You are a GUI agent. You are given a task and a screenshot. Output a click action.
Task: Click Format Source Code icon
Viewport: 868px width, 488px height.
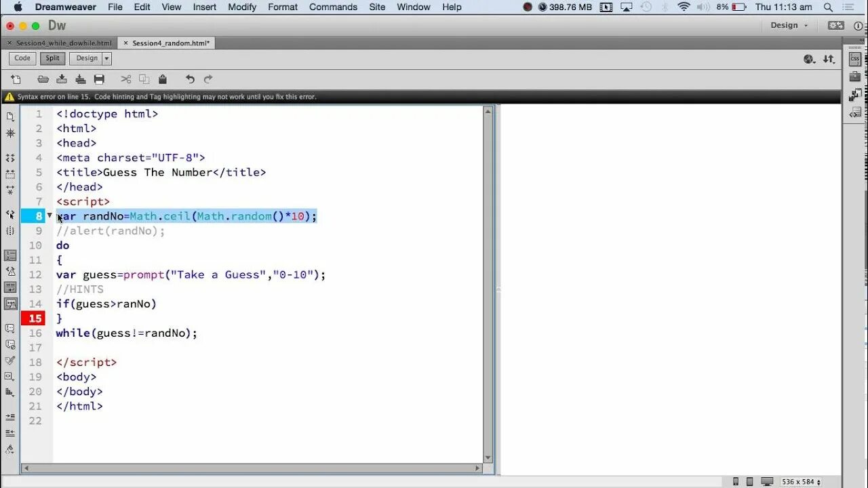10,449
